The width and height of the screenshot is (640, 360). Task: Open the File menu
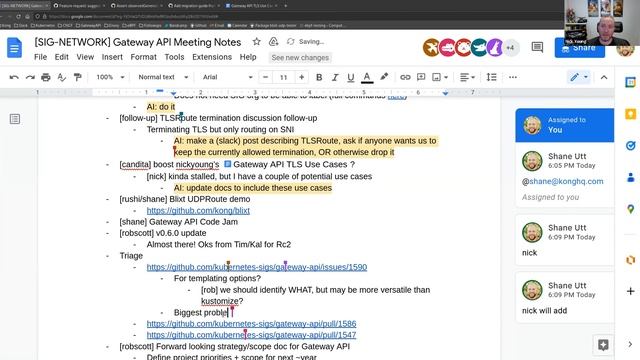click(x=40, y=57)
